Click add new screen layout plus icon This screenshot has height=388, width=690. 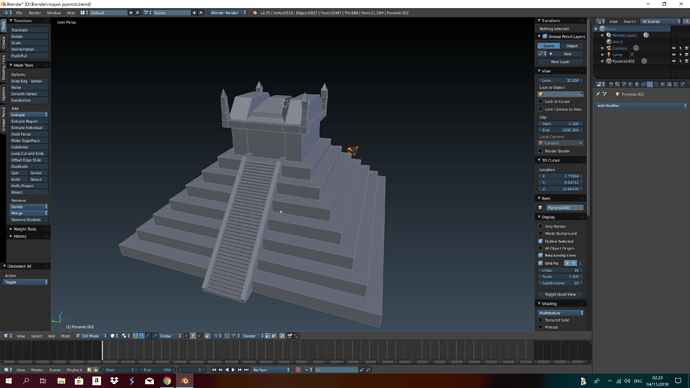coord(131,13)
